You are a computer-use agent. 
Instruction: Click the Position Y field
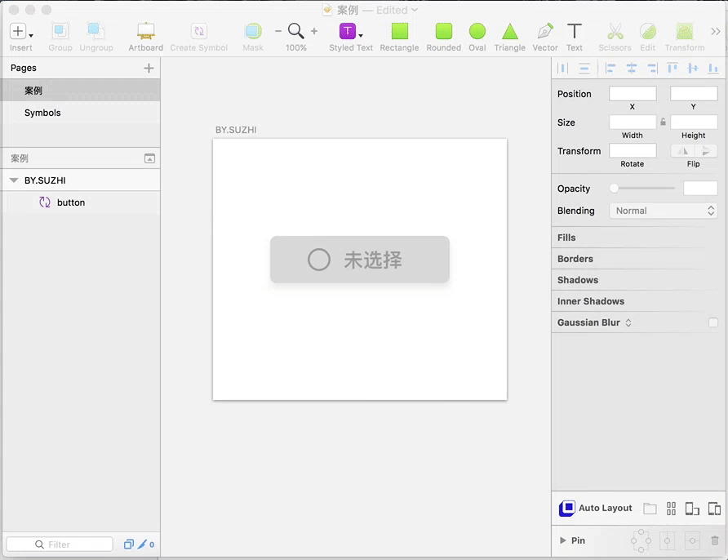point(694,93)
